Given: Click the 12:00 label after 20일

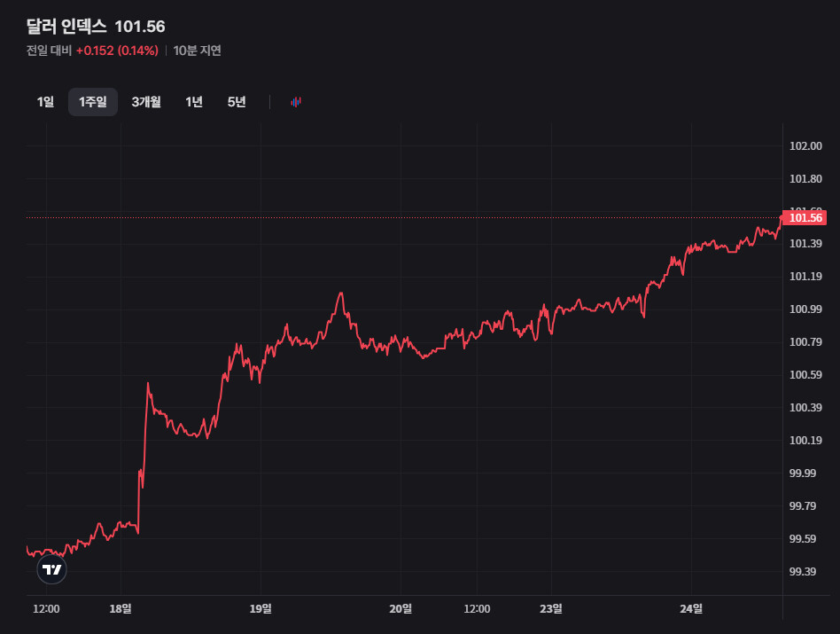Looking at the screenshot, I should coord(477,609).
